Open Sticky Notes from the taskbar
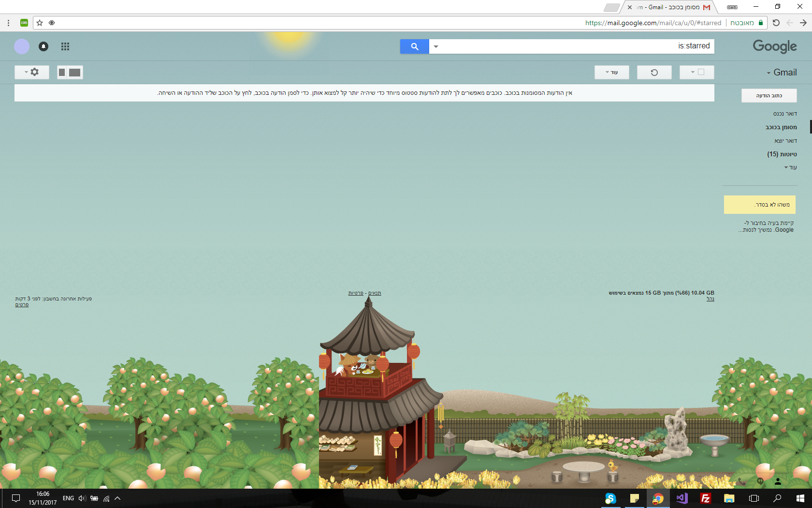812x508 pixels. click(634, 498)
